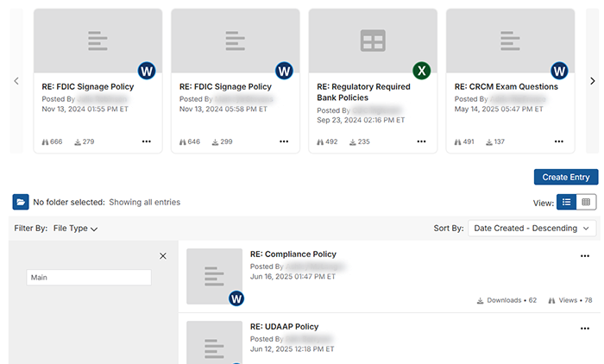Viewport: 604px width, 364px height.
Task: Click the Create Entry button
Action: tap(565, 177)
